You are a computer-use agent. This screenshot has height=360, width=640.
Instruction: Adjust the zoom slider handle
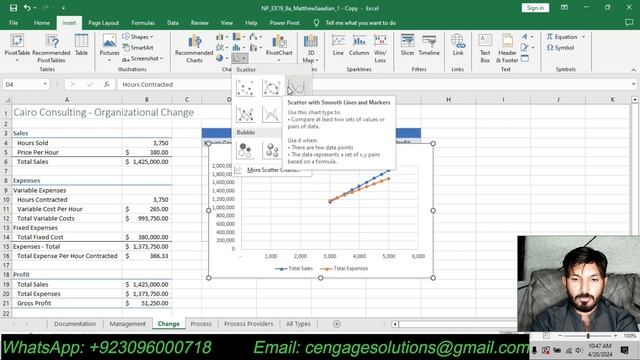tap(588, 336)
